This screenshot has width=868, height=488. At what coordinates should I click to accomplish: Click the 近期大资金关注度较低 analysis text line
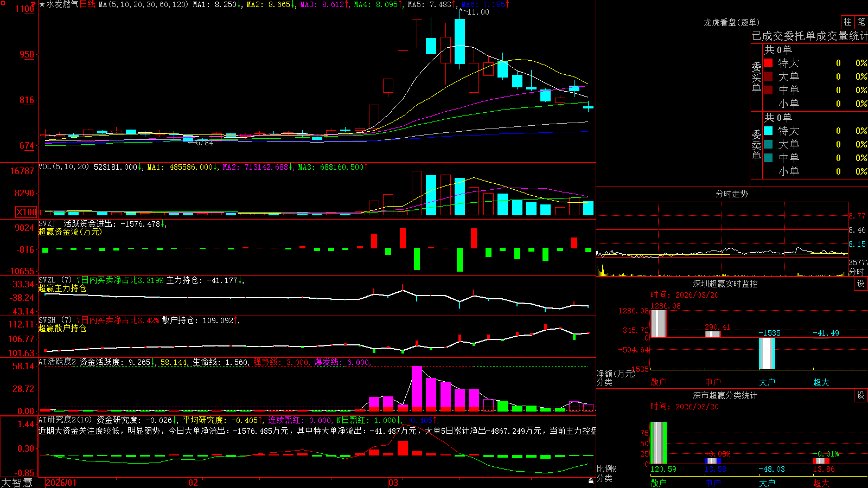(317, 431)
